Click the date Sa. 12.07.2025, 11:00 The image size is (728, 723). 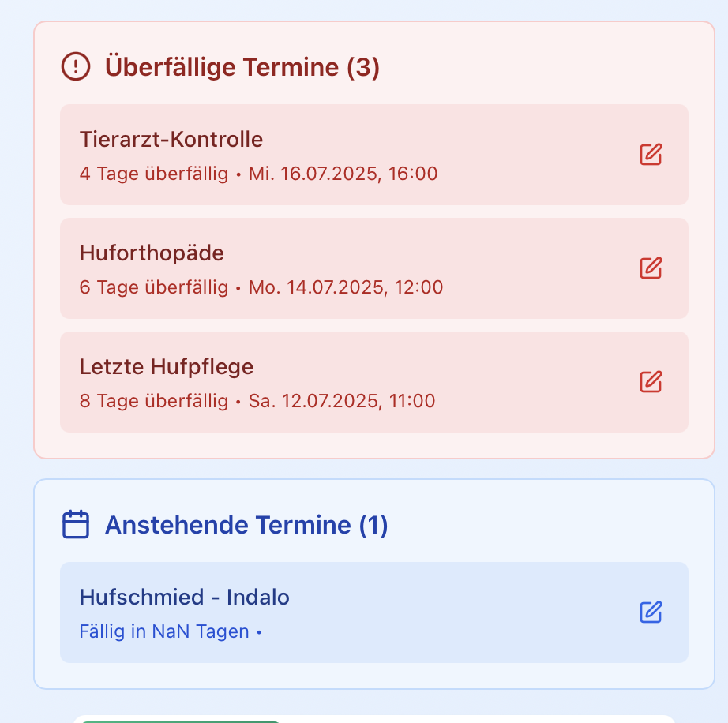pyautogui.click(x=342, y=401)
